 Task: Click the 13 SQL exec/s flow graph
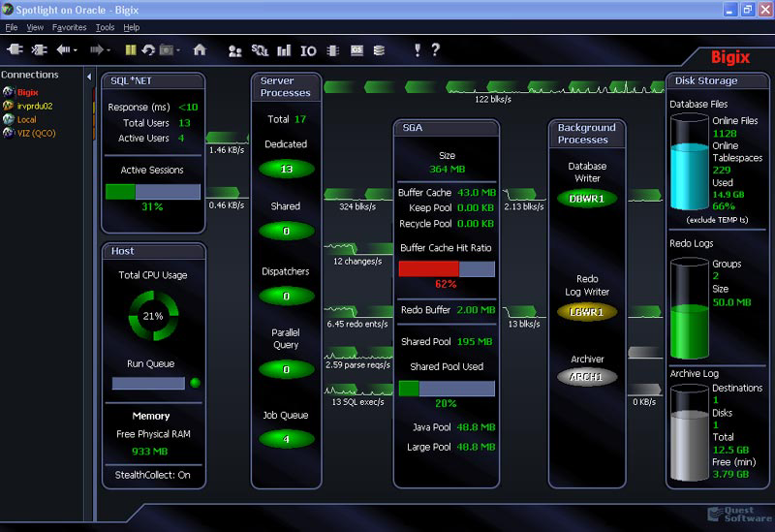coord(358,391)
